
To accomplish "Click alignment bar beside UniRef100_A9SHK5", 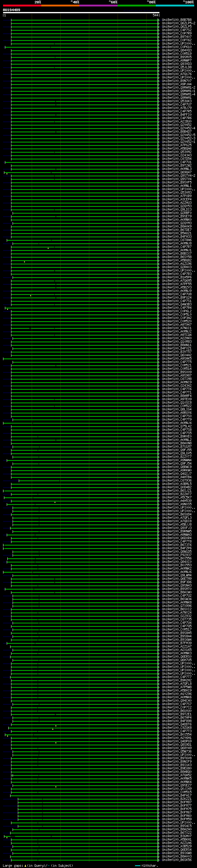I will pyautogui.click(x=81, y=358).
